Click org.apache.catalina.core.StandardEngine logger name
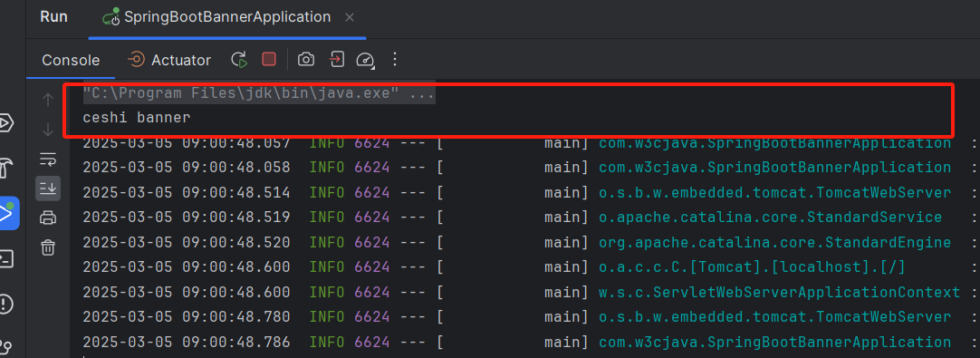 tap(775, 242)
